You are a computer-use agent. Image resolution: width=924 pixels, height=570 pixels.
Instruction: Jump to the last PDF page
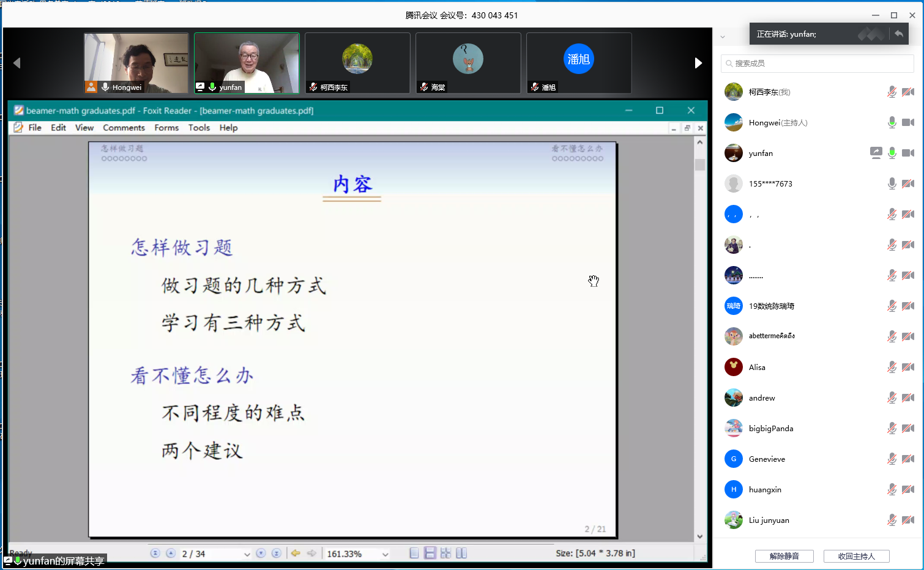[277, 553]
